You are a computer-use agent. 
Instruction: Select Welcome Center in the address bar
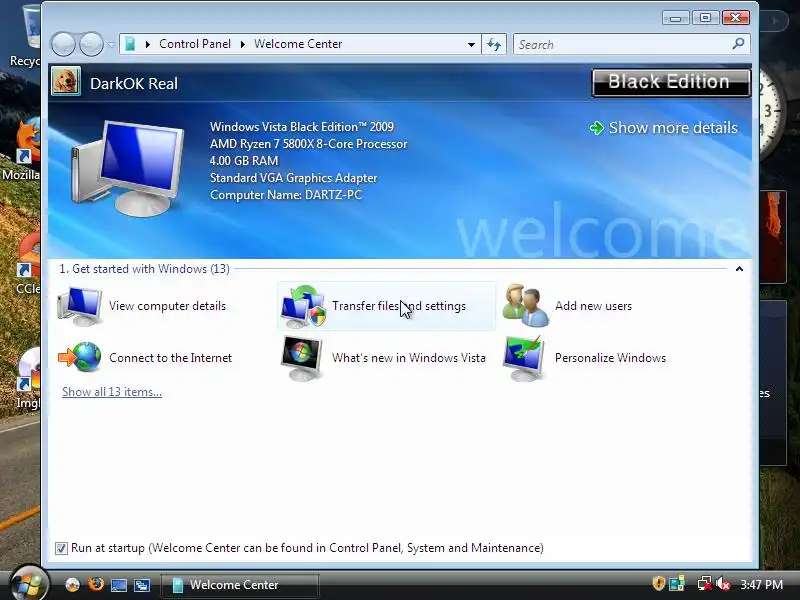[x=298, y=44]
